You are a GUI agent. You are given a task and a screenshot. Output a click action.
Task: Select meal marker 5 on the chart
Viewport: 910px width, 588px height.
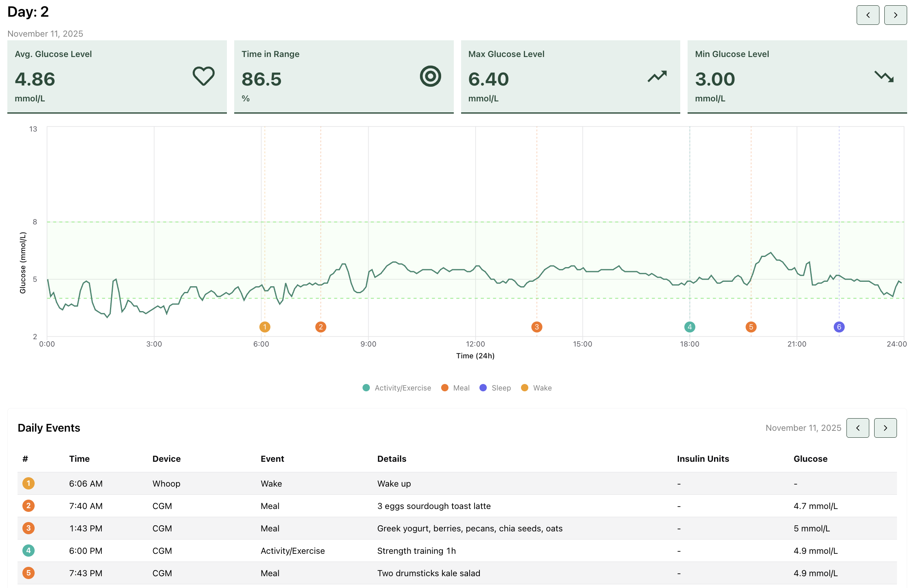(751, 327)
